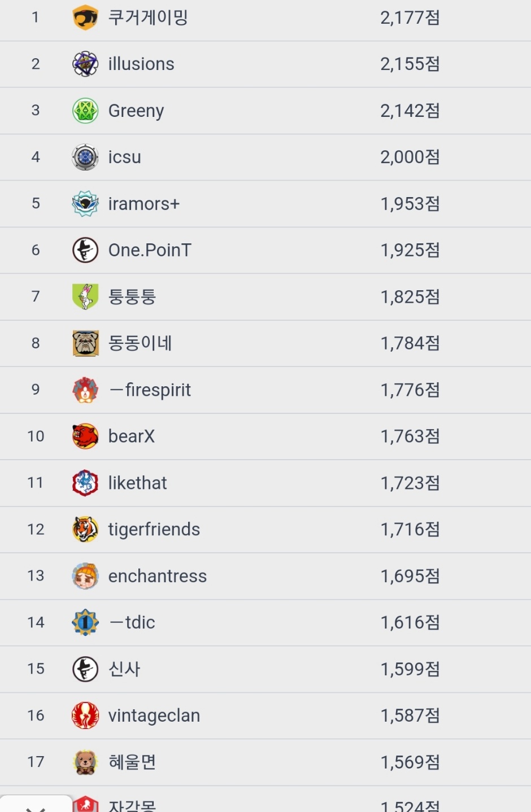This screenshot has height=812, width=531.
Task: Click the enchantress girl avatar icon
Action: pyautogui.click(x=85, y=576)
